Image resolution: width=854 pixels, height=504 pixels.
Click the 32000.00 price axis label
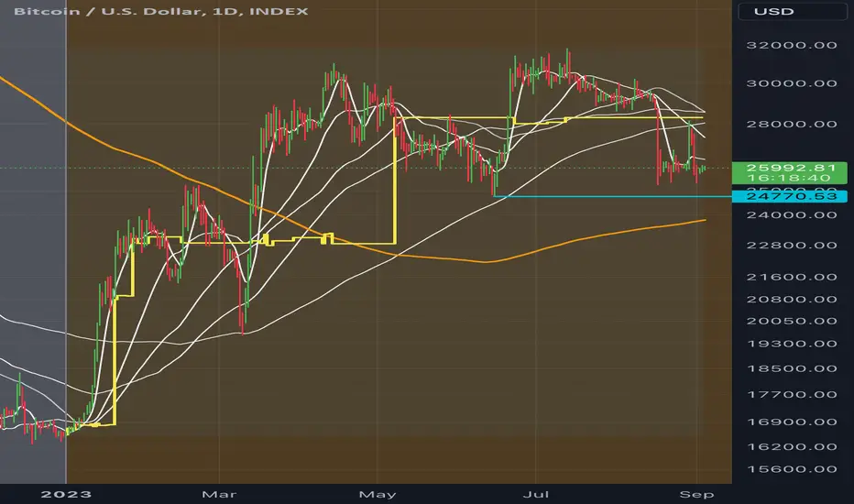pos(792,45)
